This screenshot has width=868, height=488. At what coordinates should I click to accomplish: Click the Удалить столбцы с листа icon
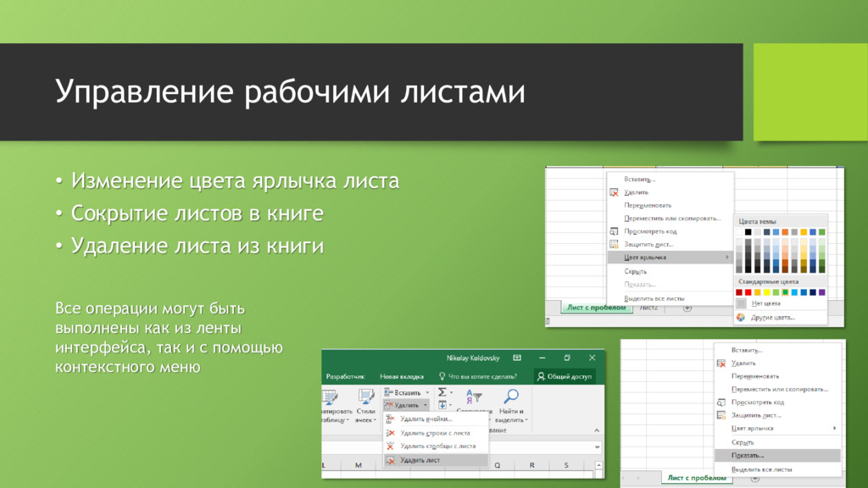click(x=390, y=446)
